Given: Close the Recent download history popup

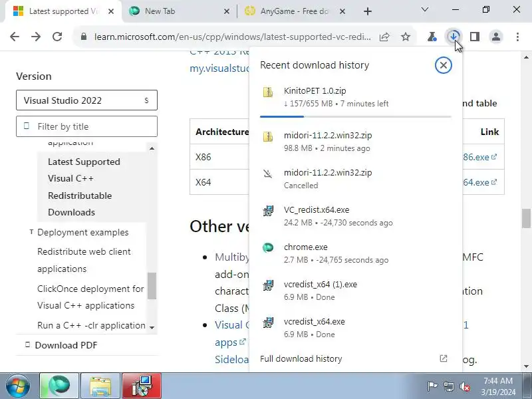Looking at the screenshot, I should 443,65.
